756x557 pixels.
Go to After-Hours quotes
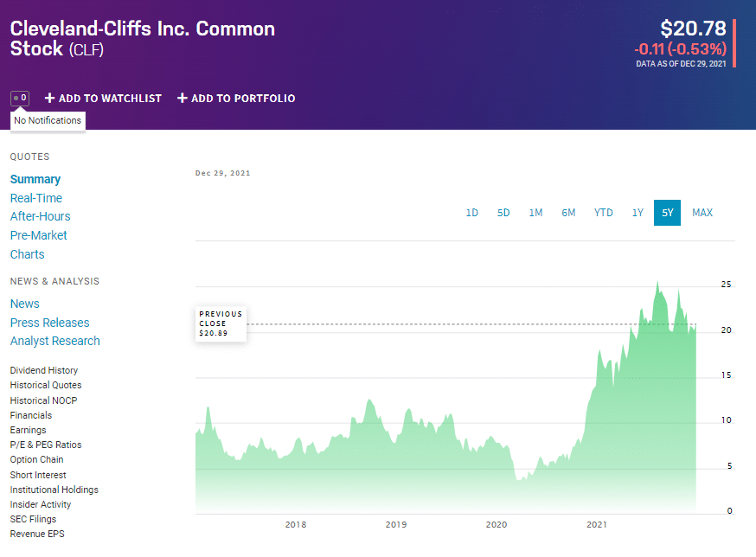[x=40, y=216]
